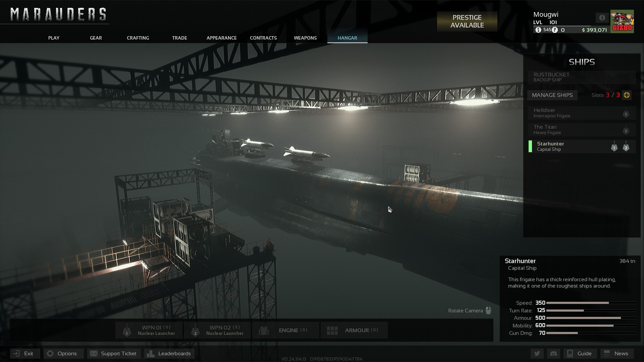Open WPN 01 Nuclear Launcher slot
The image size is (644, 362).
pyautogui.click(x=149, y=330)
